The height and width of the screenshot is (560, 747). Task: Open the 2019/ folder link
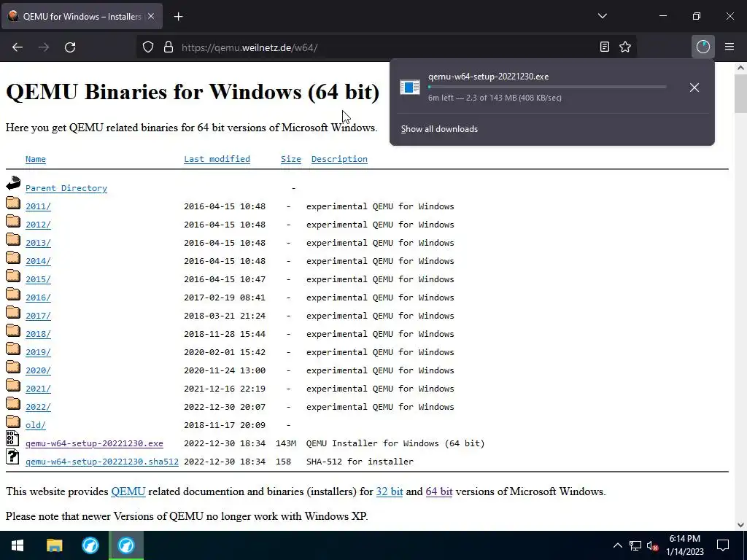pos(38,352)
